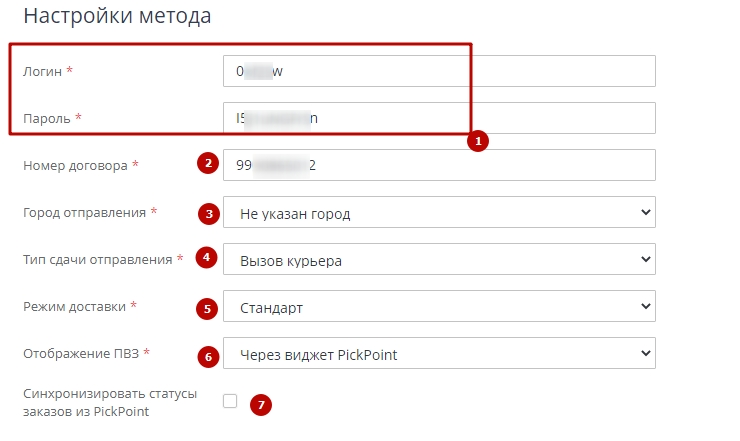Click the red number 4 marker badge
The image size is (740, 441).
(208, 258)
